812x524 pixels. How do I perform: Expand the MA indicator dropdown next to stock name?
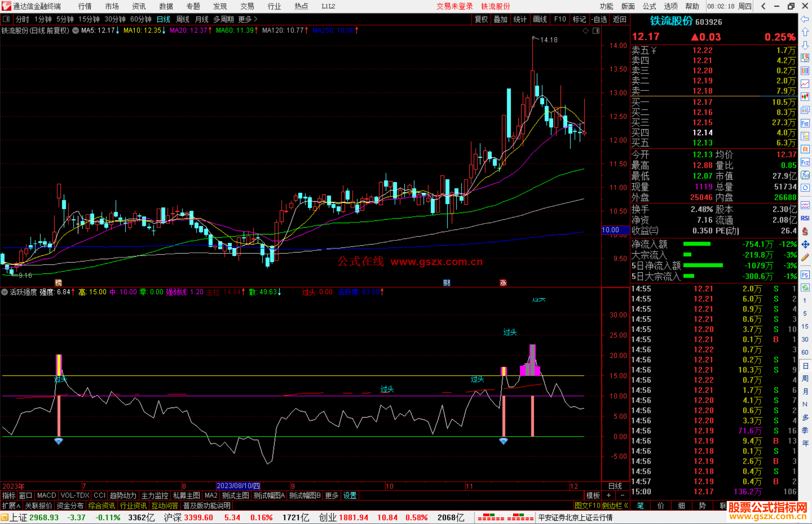pos(76,31)
